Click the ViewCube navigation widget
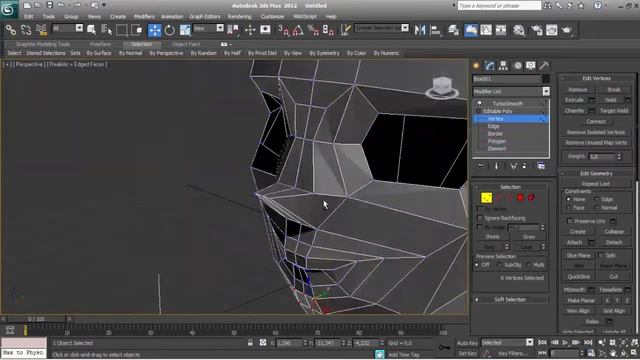The height and width of the screenshot is (360, 640). click(442, 87)
